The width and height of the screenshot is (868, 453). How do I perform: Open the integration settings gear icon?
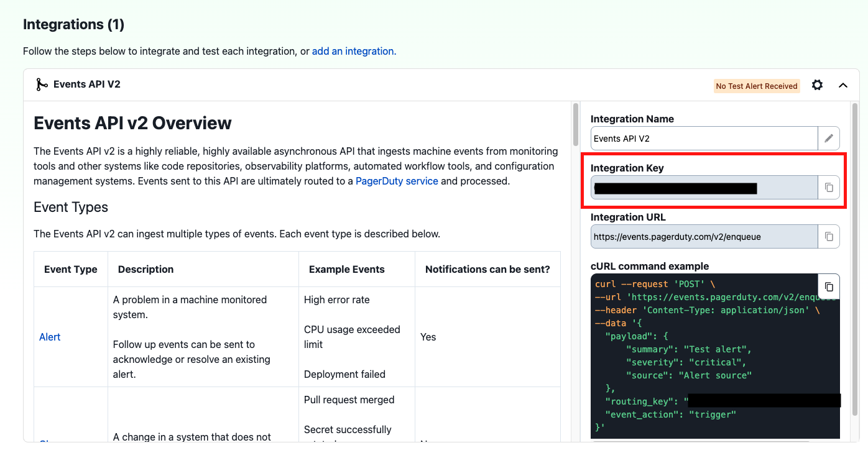(x=816, y=85)
